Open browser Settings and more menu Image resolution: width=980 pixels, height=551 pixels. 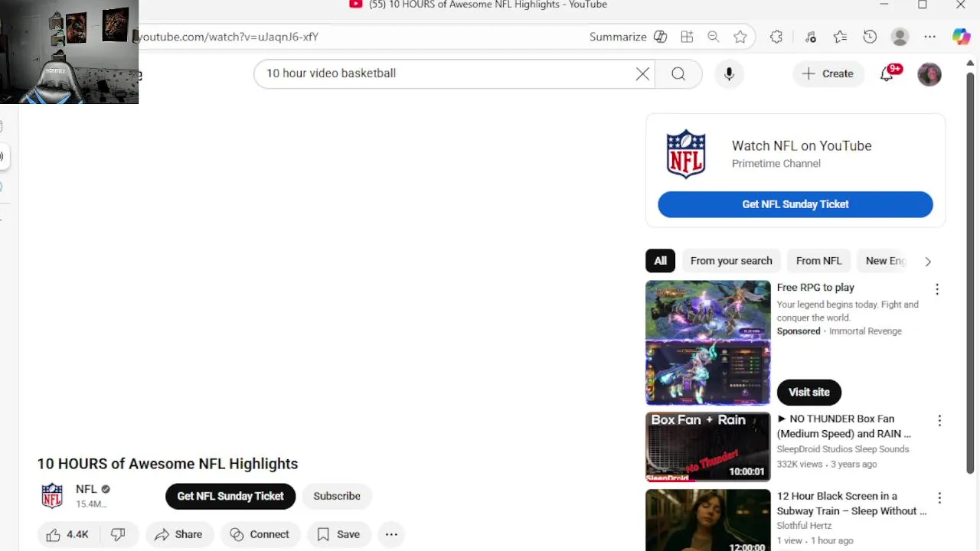click(x=929, y=37)
